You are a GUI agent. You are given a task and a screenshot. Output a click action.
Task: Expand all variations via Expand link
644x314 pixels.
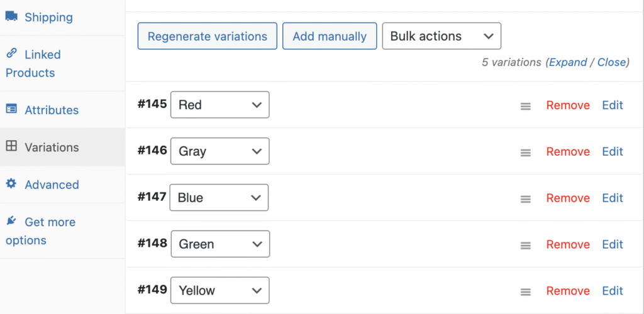pyautogui.click(x=568, y=62)
